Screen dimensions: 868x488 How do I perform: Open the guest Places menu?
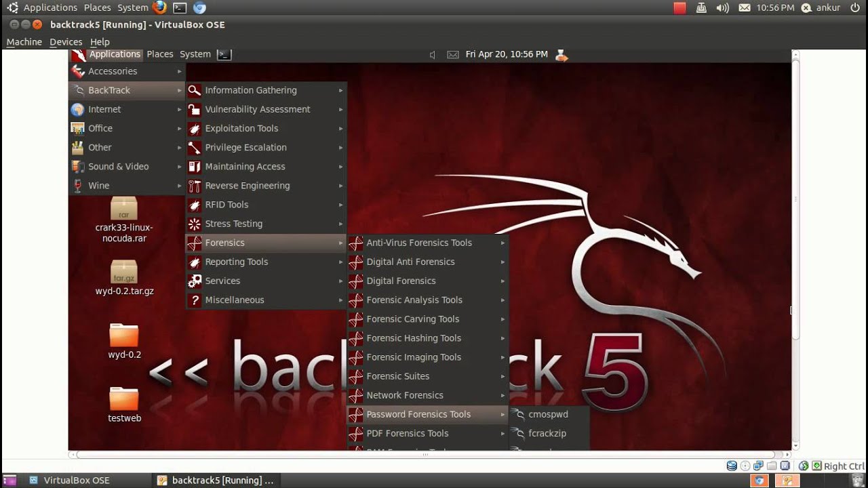[x=160, y=54]
